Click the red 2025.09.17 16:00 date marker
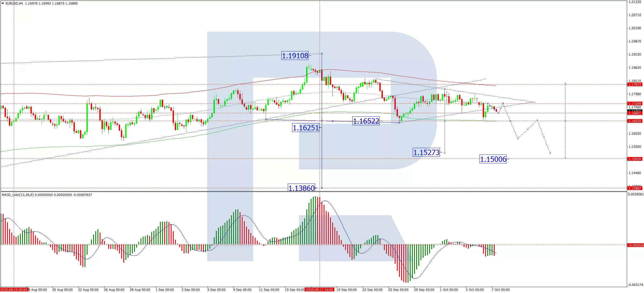The height and width of the screenshot is (293, 644). pyautogui.click(x=320, y=290)
